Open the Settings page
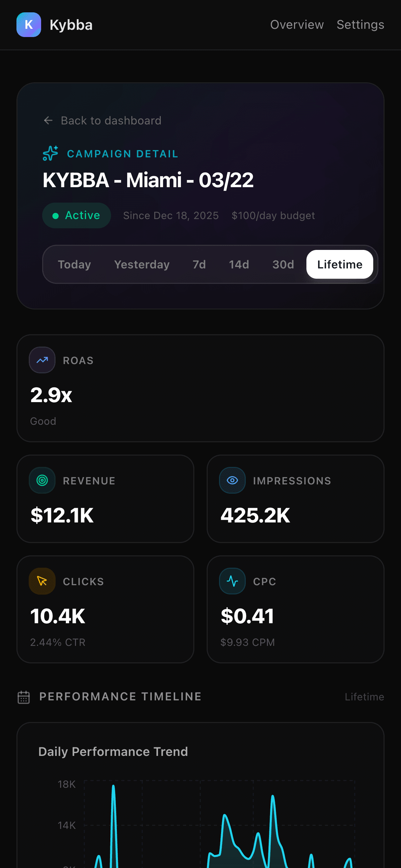Image resolution: width=401 pixels, height=868 pixels. (x=360, y=25)
